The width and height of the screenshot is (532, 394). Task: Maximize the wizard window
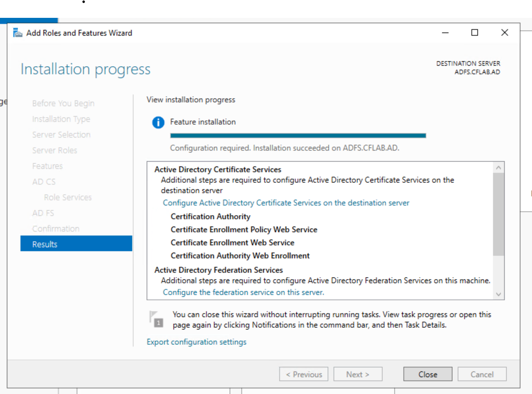pyautogui.click(x=475, y=33)
